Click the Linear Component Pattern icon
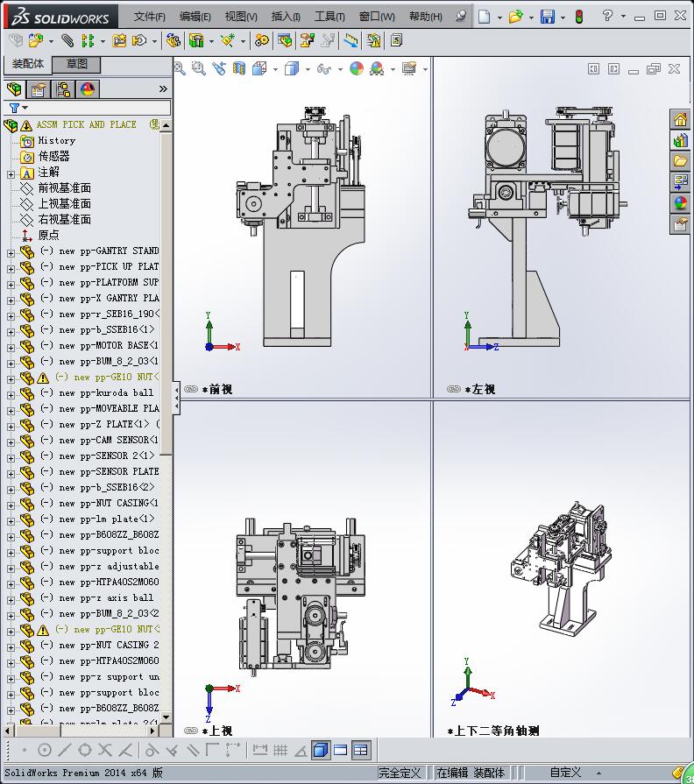Viewport: 694px width, 784px height. 88,40
